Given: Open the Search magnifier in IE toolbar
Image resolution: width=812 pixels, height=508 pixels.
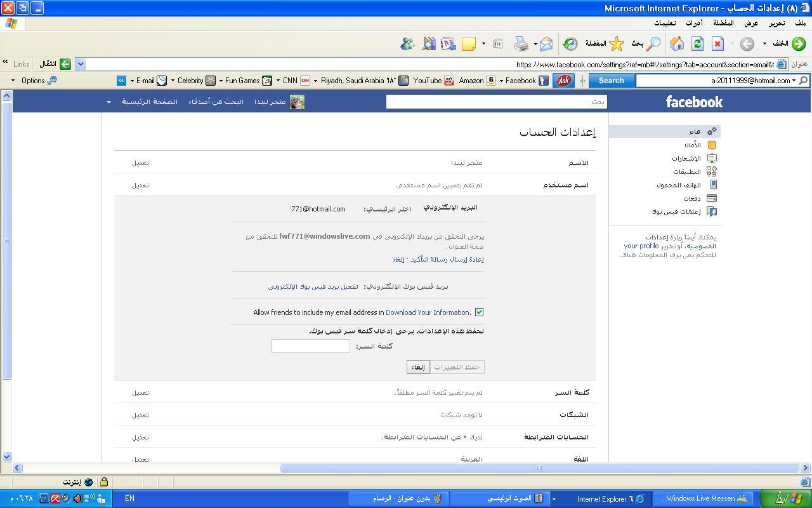Looking at the screenshot, I should coord(653,44).
